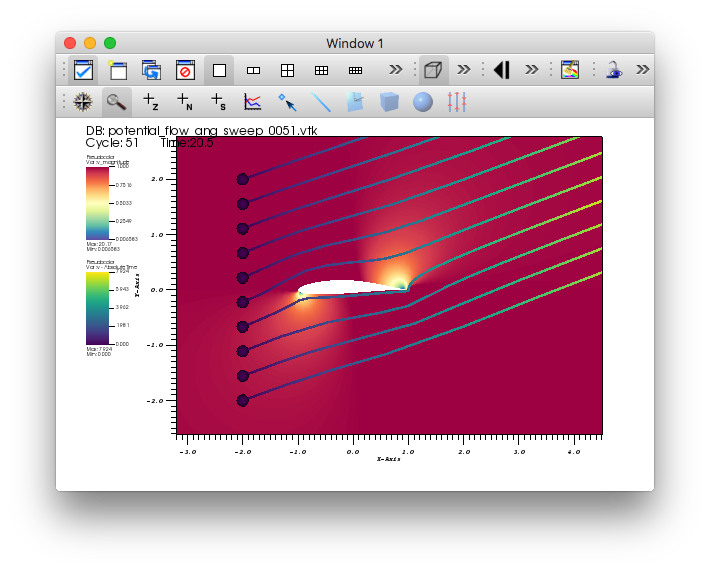Enable the plane tool icon
The height and width of the screenshot is (571, 710).
(355, 102)
